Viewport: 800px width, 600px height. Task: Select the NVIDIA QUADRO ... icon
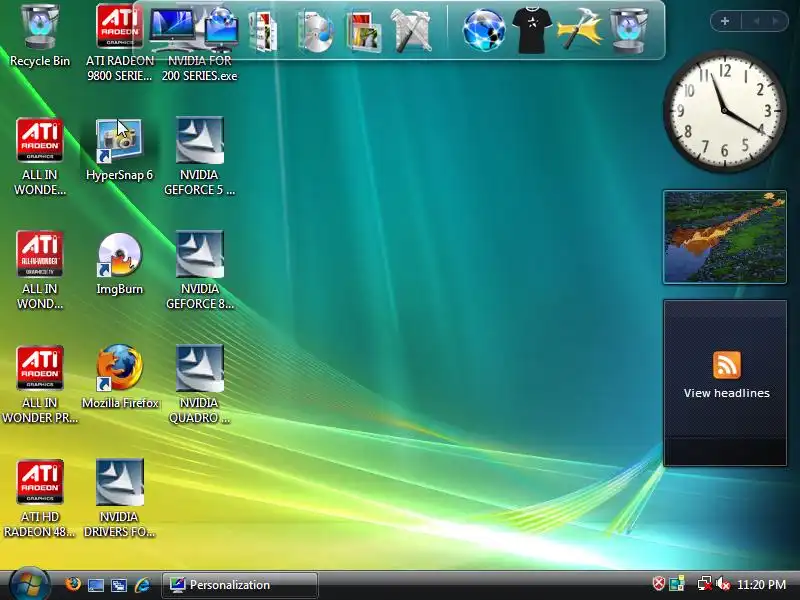coord(199,385)
